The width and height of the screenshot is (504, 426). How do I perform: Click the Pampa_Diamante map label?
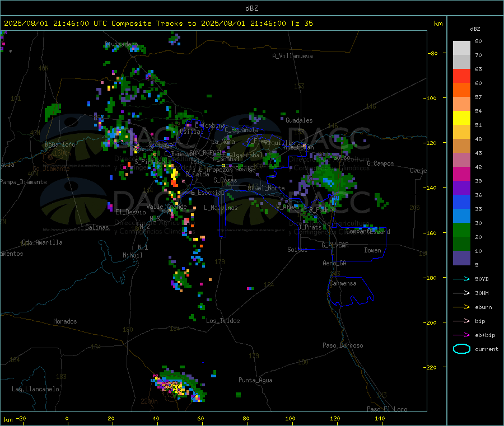(x=24, y=182)
